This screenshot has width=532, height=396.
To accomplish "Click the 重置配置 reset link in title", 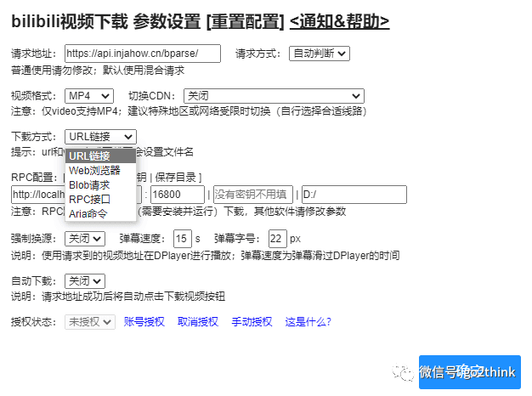I will (246, 21).
